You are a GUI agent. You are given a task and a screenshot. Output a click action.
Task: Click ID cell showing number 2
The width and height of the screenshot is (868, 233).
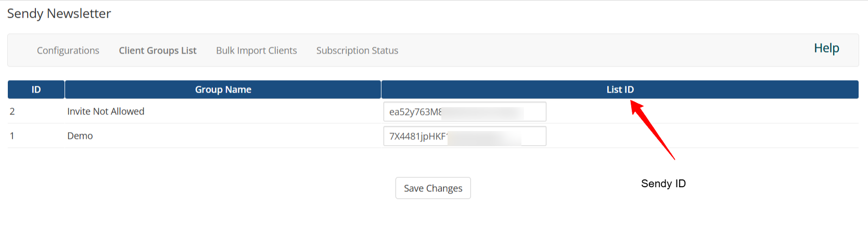pos(12,111)
